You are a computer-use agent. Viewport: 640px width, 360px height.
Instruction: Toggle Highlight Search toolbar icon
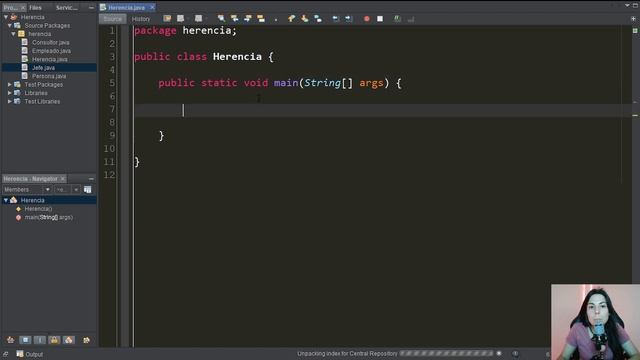pyautogui.click(x=261, y=18)
